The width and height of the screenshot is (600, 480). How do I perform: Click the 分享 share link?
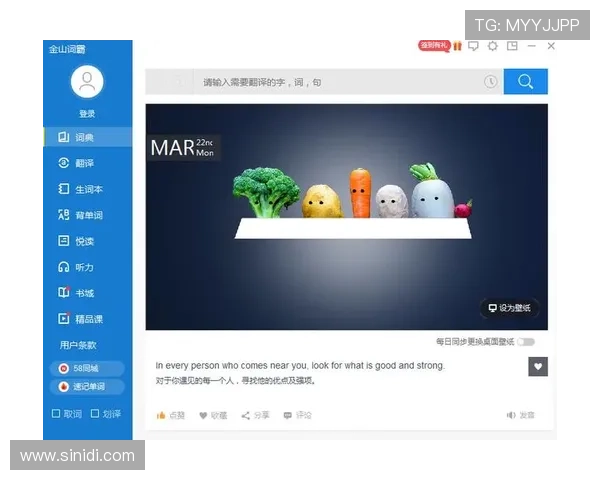[256, 415]
